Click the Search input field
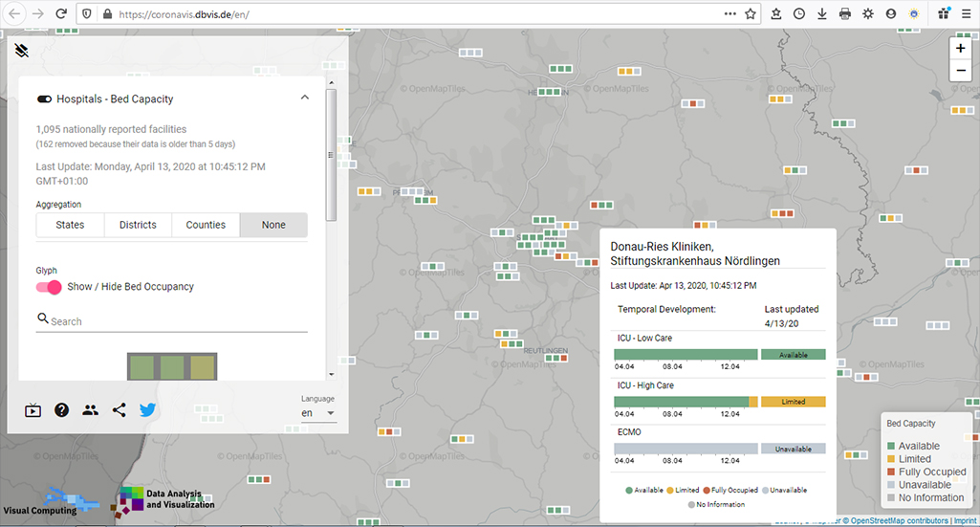 [x=172, y=320]
